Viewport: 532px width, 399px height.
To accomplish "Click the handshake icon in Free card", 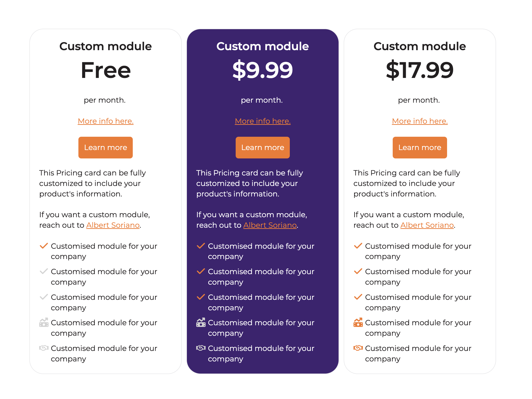I will pos(44,348).
